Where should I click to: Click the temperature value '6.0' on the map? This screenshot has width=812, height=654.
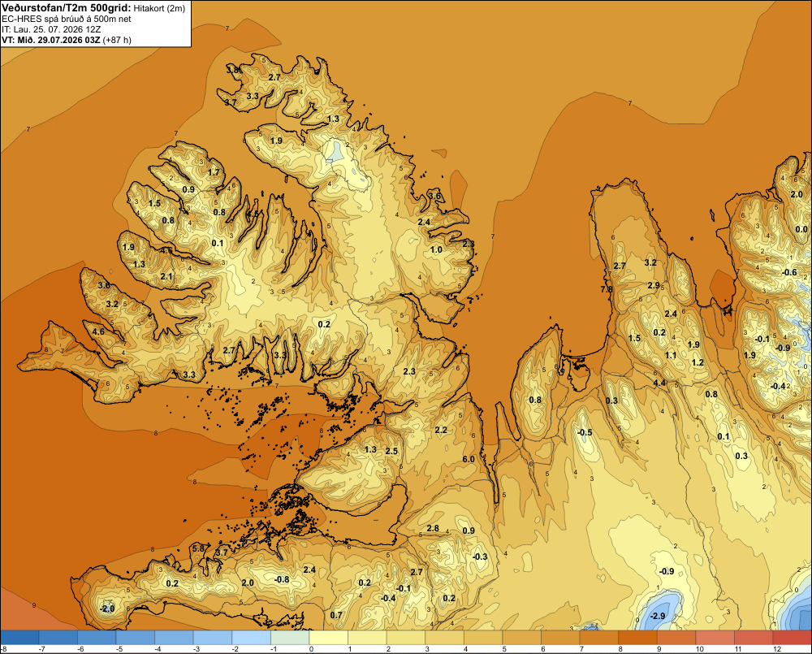[x=469, y=459]
